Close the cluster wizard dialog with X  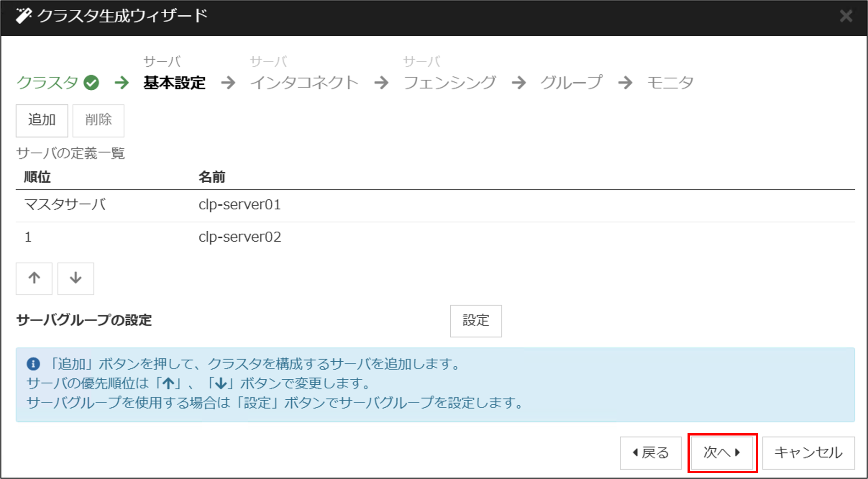point(846,16)
